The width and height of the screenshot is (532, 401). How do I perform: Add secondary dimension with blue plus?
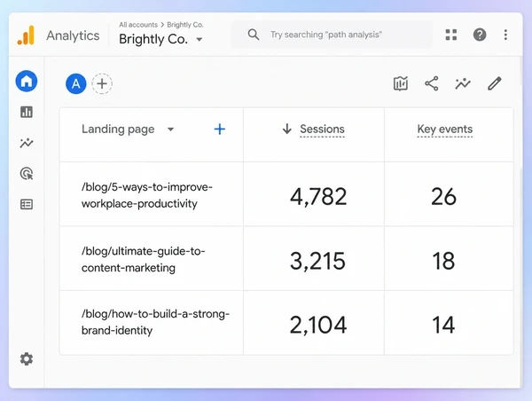[220, 129]
